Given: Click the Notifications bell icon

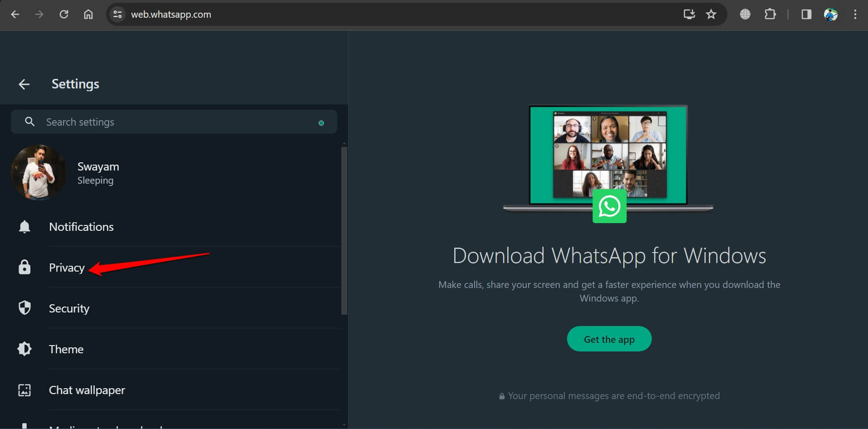Looking at the screenshot, I should (24, 226).
